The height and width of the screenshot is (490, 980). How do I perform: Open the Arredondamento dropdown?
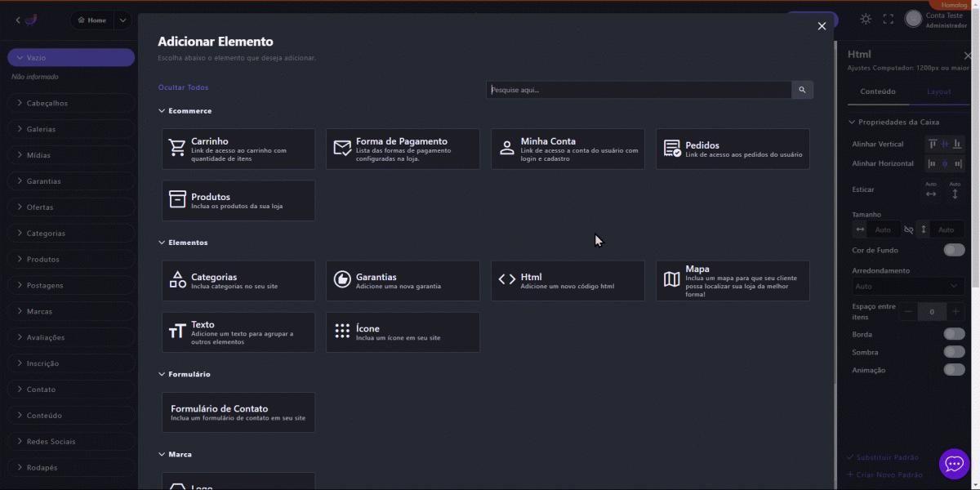pyautogui.click(x=906, y=287)
